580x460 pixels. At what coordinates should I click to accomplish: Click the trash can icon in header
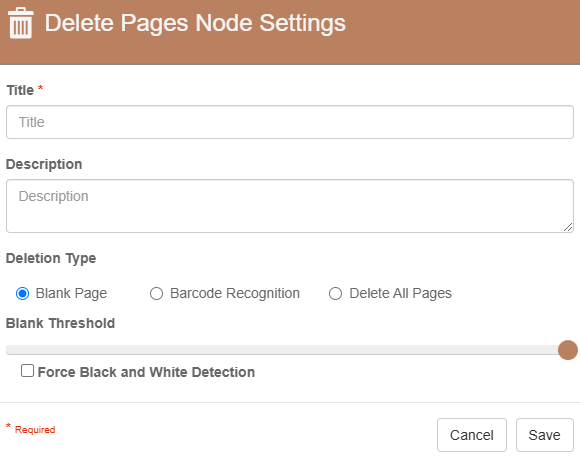click(21, 23)
